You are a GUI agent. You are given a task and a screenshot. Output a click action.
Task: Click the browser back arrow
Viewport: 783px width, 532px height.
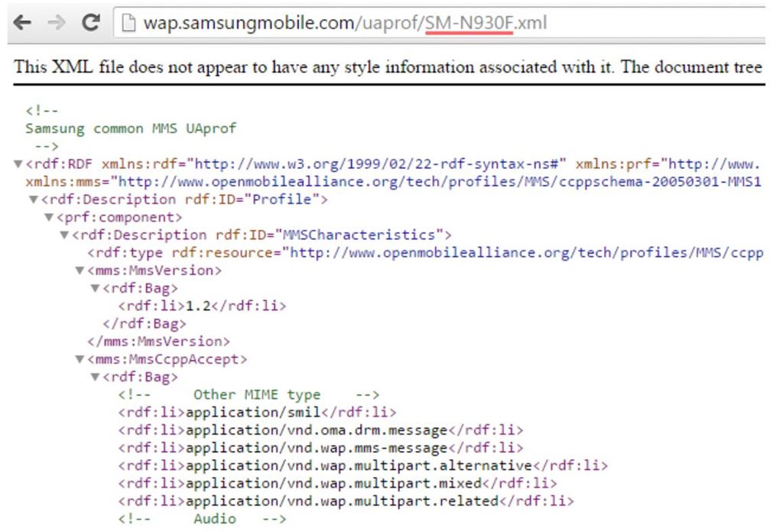23,23
